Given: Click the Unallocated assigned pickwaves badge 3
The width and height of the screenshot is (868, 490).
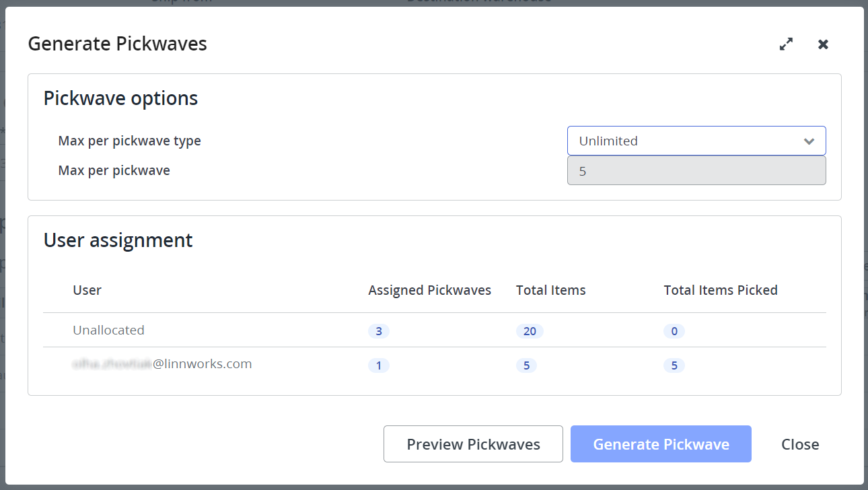Looking at the screenshot, I should (x=378, y=331).
